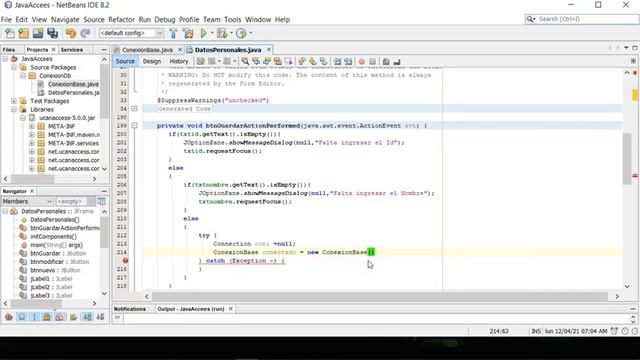Close the DatosPersonales.java editor tab
This screenshot has height=360, width=640.
[269, 50]
